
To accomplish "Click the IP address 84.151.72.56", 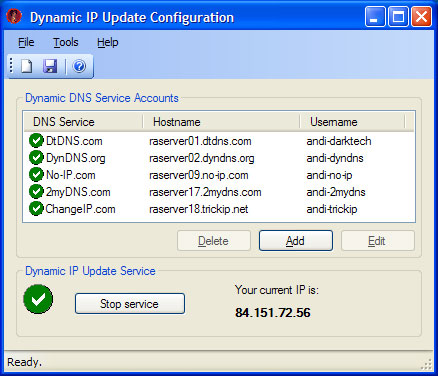I will (x=273, y=313).
